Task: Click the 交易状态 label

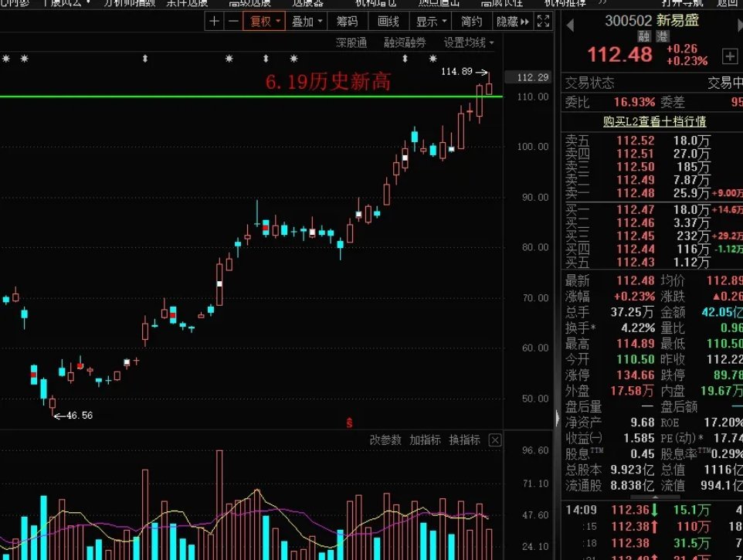Action: tap(589, 83)
